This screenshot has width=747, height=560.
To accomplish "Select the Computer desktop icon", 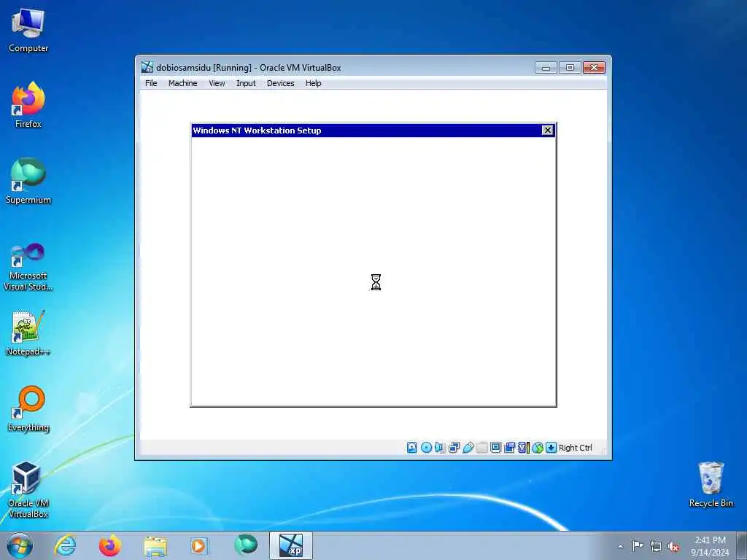I will (x=28, y=30).
